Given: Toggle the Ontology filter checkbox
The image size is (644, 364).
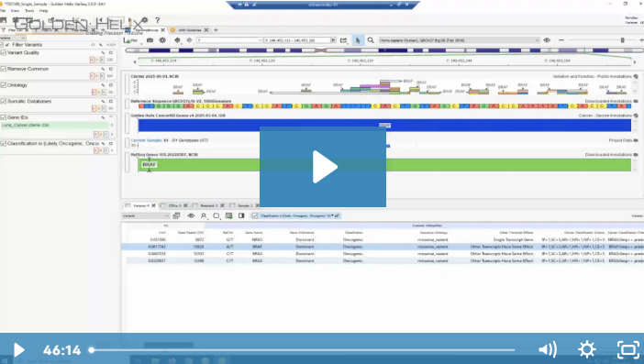Looking at the screenshot, I should tap(4, 85).
